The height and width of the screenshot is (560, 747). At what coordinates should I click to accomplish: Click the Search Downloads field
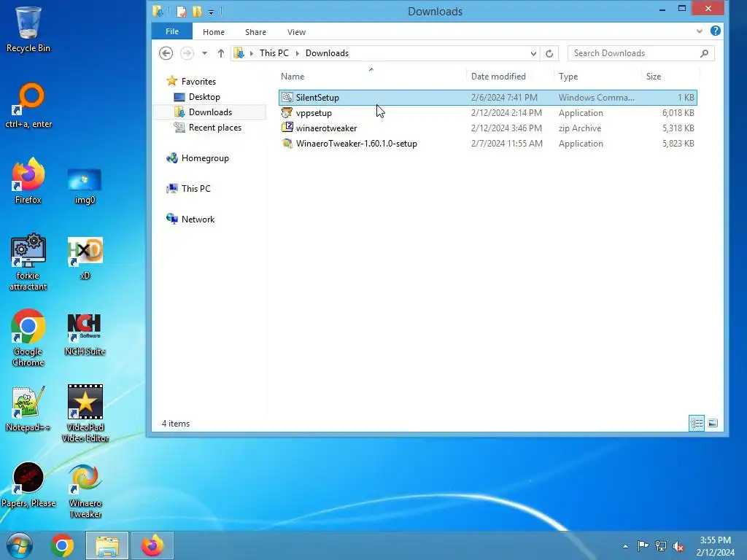coord(641,53)
